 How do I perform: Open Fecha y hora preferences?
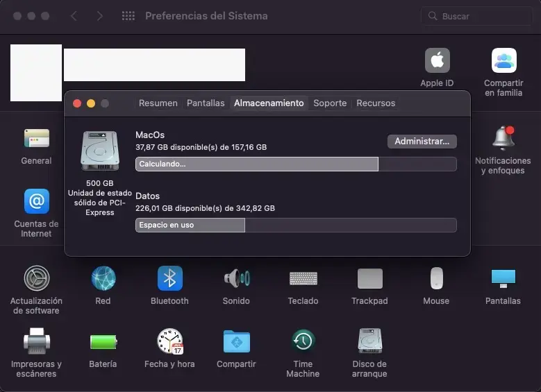coord(169,341)
